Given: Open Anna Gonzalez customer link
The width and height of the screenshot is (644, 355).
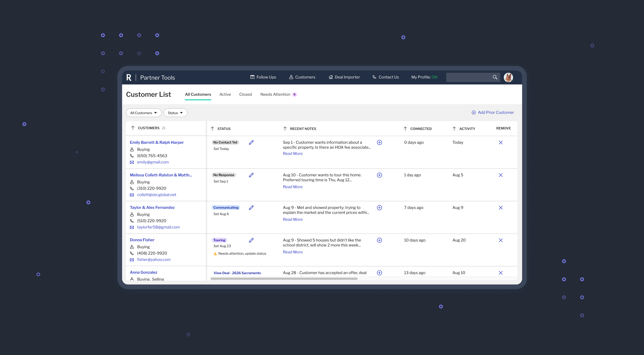Looking at the screenshot, I should coord(143,272).
